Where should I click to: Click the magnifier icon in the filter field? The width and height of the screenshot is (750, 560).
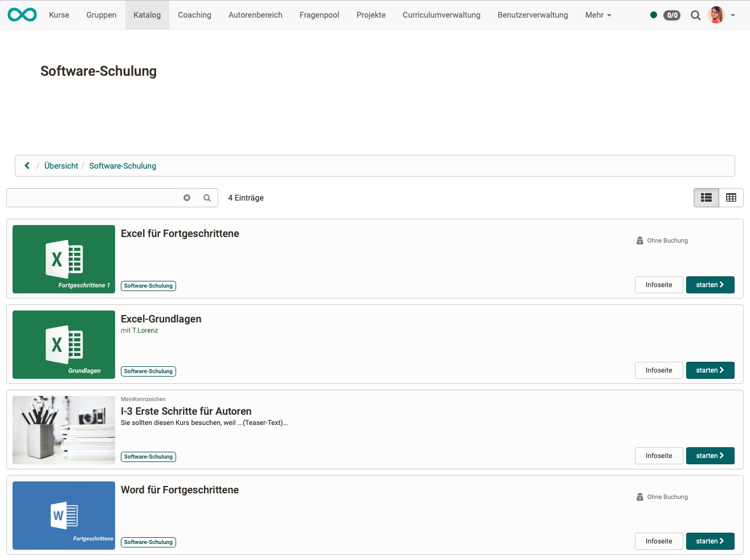[x=207, y=198]
